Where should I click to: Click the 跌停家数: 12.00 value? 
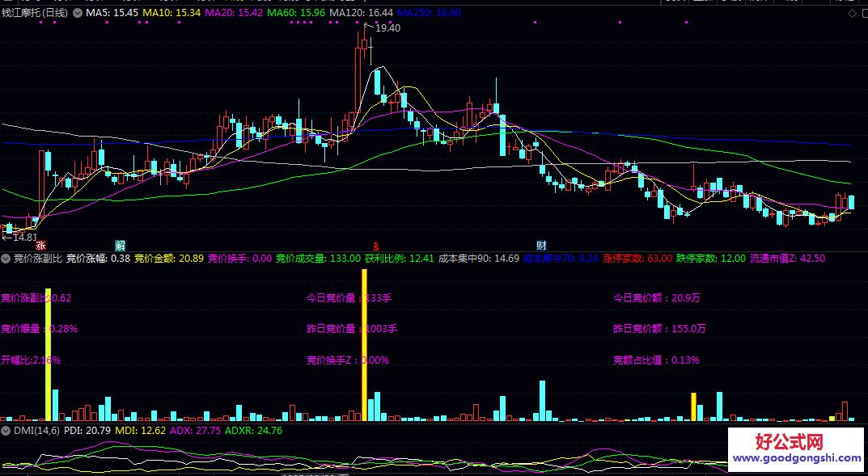point(711,258)
